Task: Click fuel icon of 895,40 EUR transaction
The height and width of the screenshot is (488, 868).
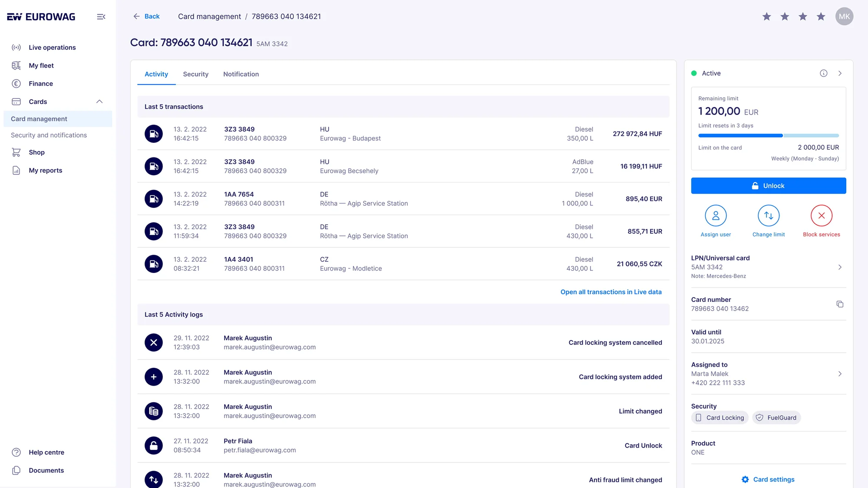Action: point(154,199)
